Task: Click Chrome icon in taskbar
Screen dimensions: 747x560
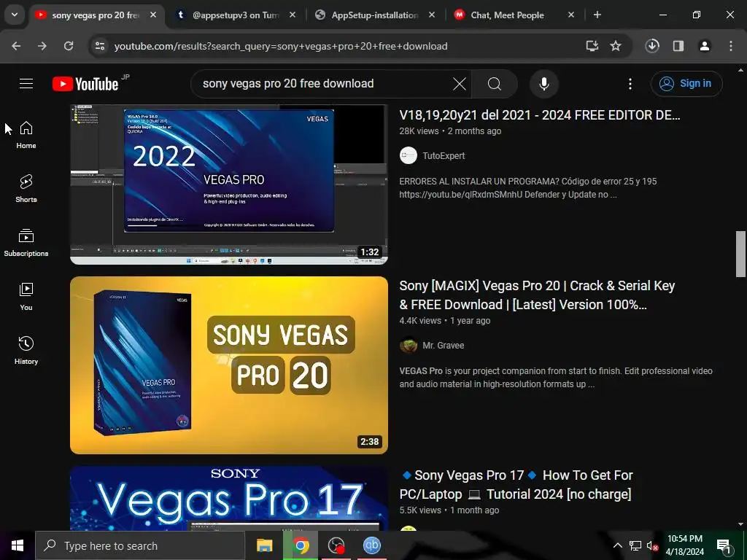Action: tap(301, 545)
